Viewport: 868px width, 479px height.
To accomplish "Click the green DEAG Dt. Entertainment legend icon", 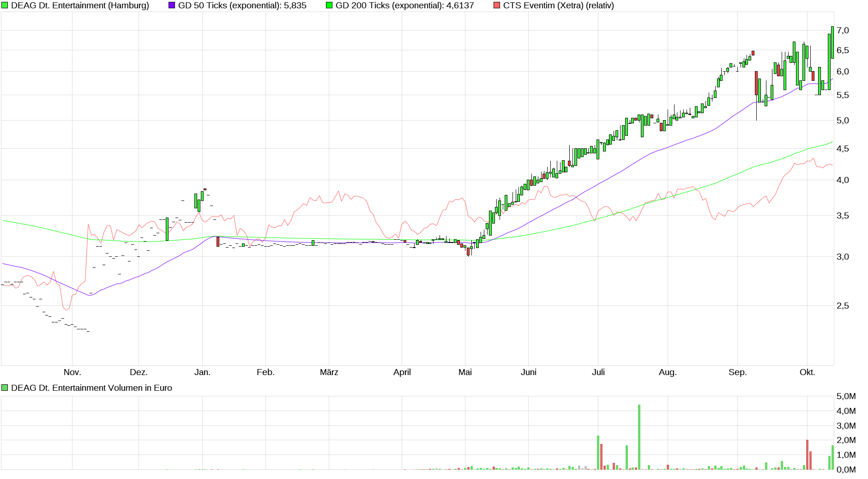I will tap(5, 6).
